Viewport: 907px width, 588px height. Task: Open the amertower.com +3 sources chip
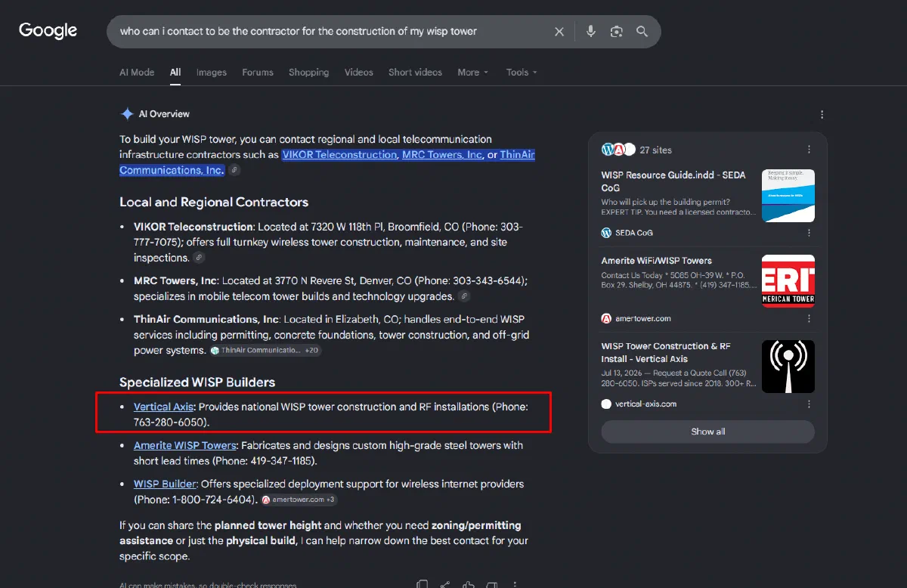(299, 500)
